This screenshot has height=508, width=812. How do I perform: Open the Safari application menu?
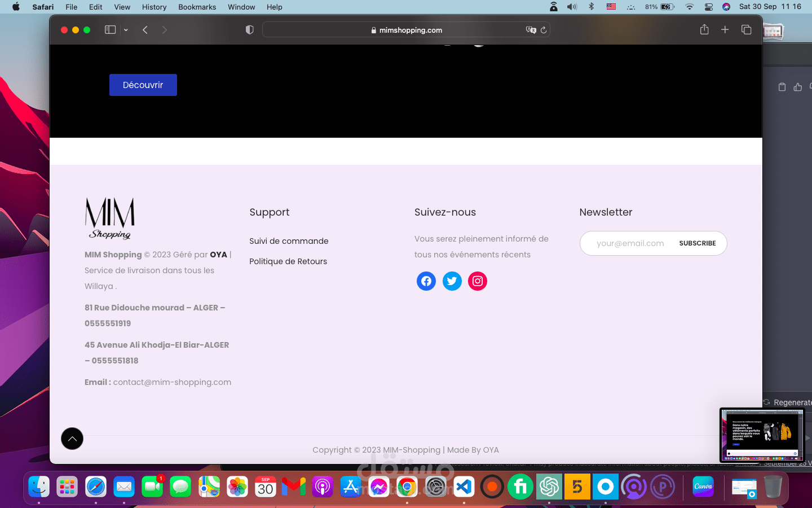[x=43, y=7]
